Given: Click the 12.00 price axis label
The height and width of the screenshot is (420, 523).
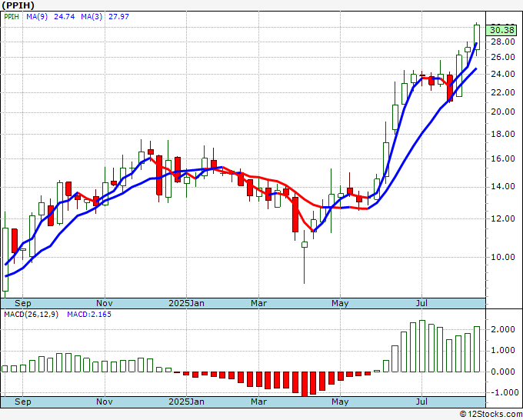Looking at the screenshot, I should [503, 218].
